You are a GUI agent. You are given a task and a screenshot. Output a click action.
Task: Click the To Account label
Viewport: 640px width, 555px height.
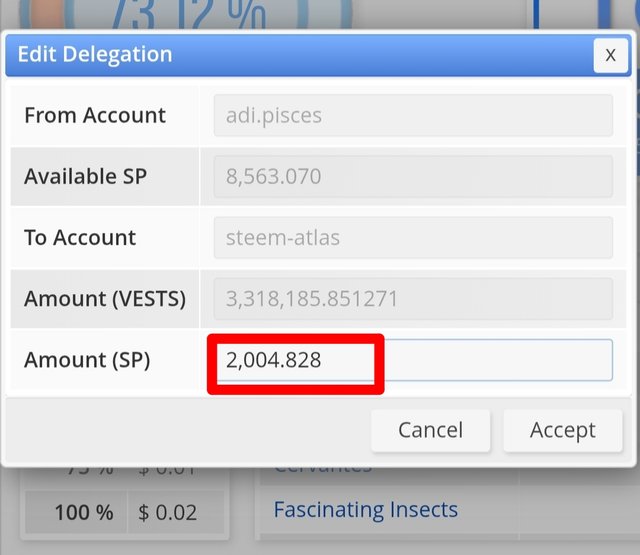point(80,238)
